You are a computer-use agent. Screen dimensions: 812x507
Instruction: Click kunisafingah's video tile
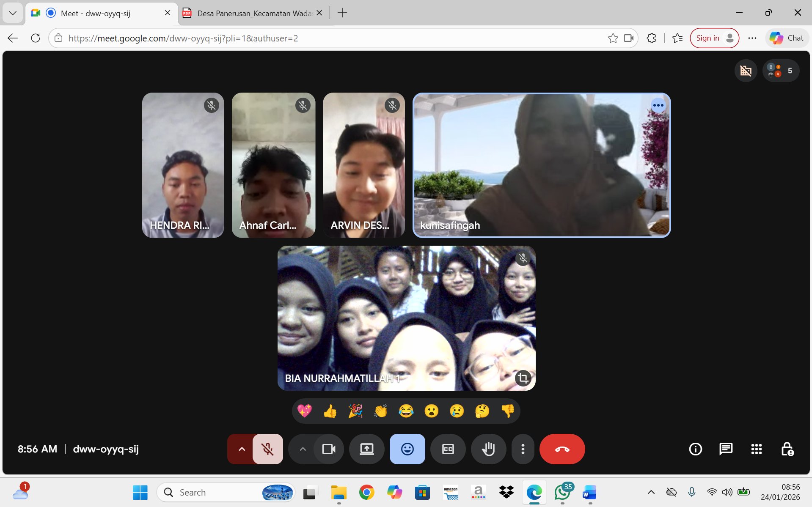(542, 165)
